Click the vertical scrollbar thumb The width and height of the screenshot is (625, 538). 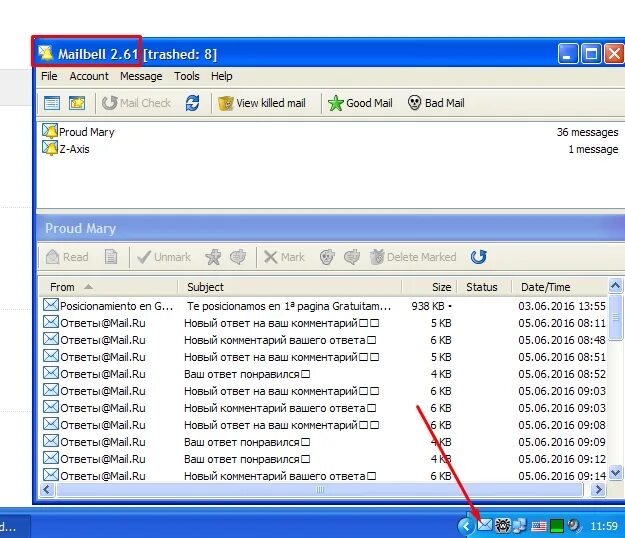click(616, 317)
